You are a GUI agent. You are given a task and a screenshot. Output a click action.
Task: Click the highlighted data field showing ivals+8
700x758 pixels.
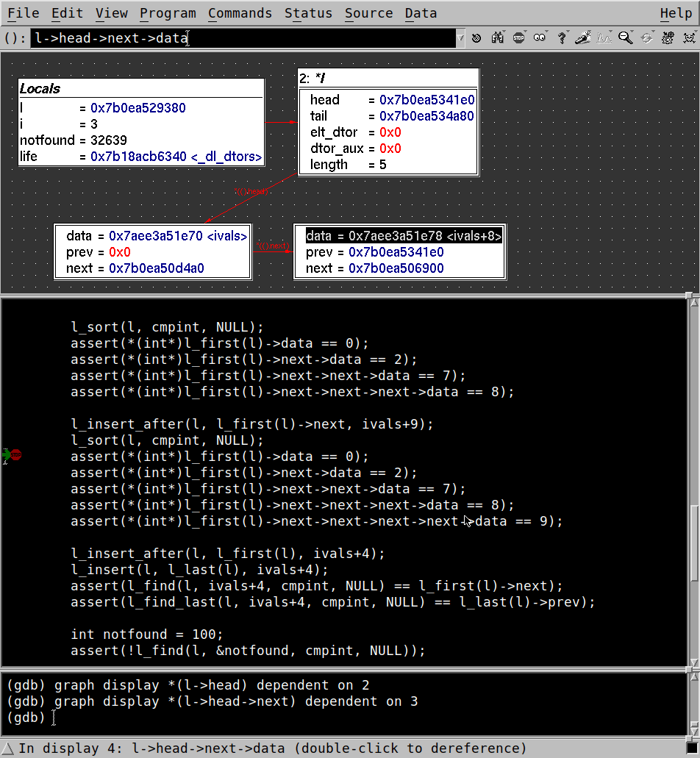coord(401,235)
